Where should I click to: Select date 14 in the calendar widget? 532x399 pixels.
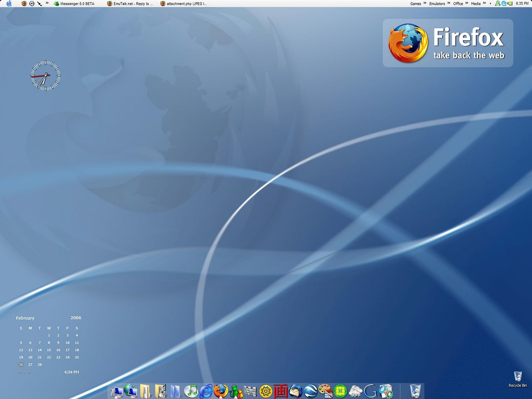coord(40,350)
